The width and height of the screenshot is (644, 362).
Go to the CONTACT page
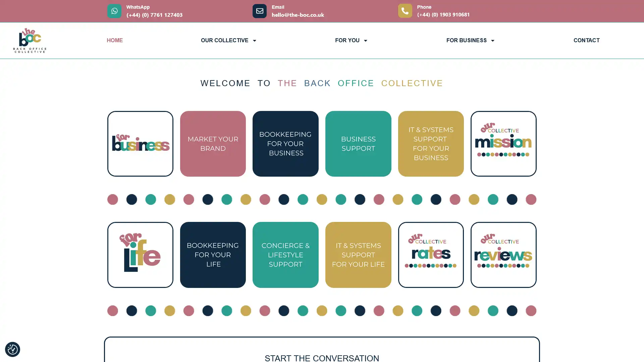(x=586, y=40)
